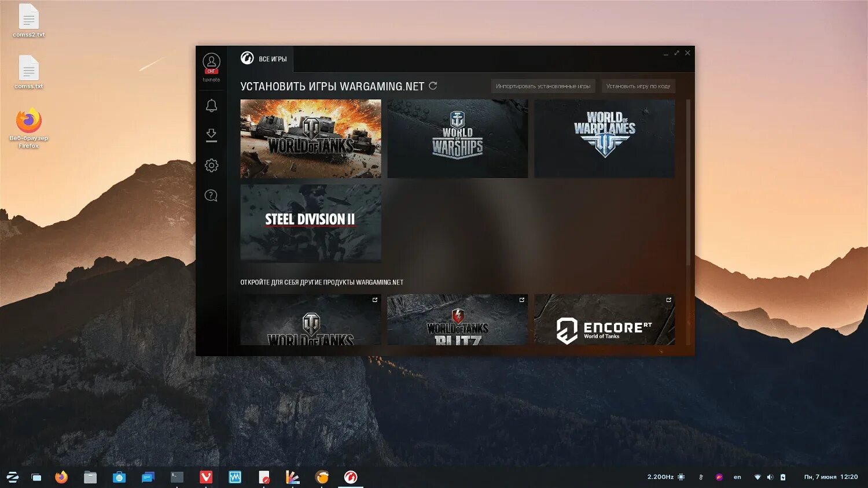
Task: Click the temperature tray indicator
Action: [701, 477]
